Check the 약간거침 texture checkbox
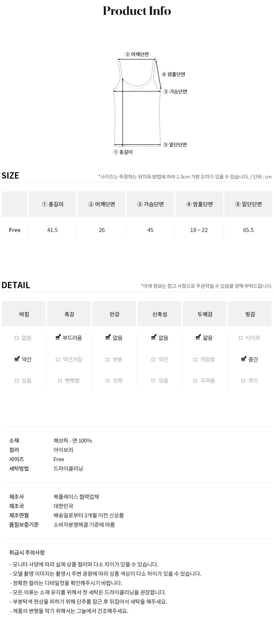The height and width of the screenshot is (644, 274). coord(58,359)
